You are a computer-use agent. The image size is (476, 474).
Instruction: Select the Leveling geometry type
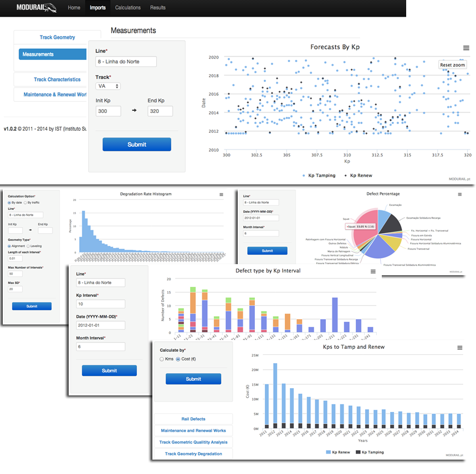28,245
